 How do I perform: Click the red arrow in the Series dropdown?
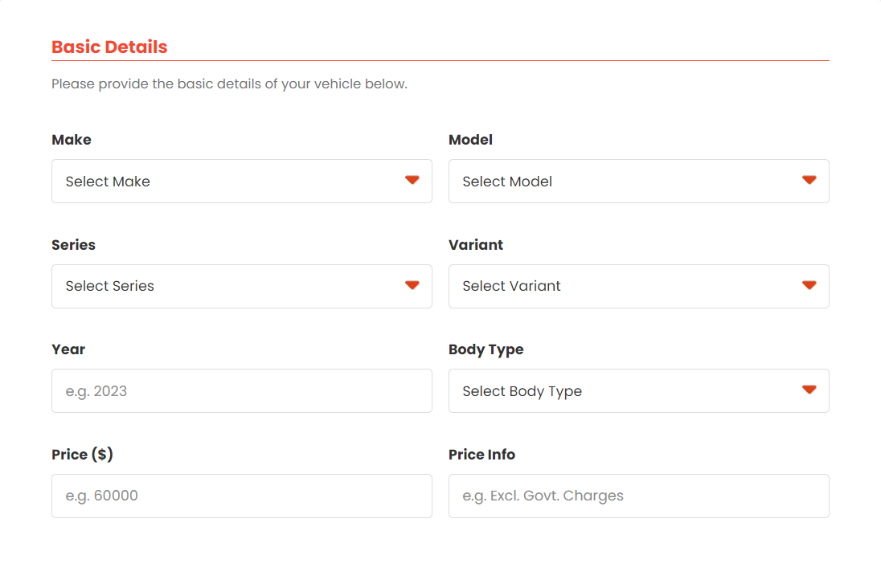pos(412,285)
